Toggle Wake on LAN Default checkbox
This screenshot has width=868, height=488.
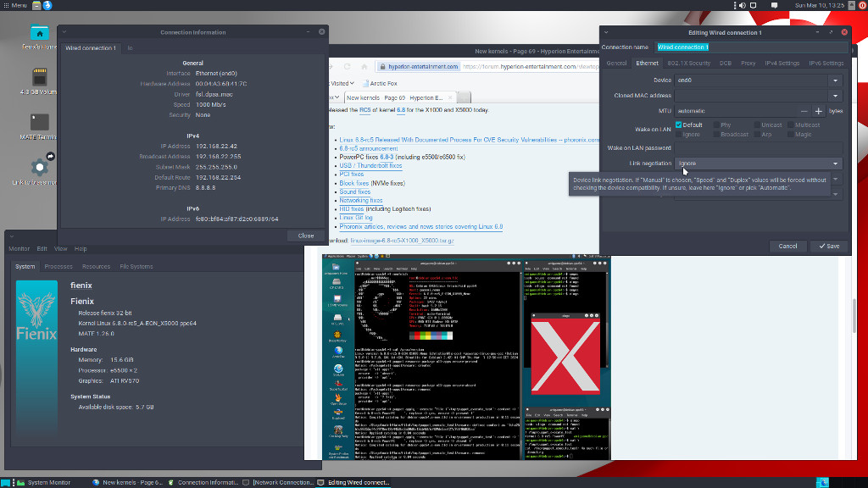(x=679, y=125)
